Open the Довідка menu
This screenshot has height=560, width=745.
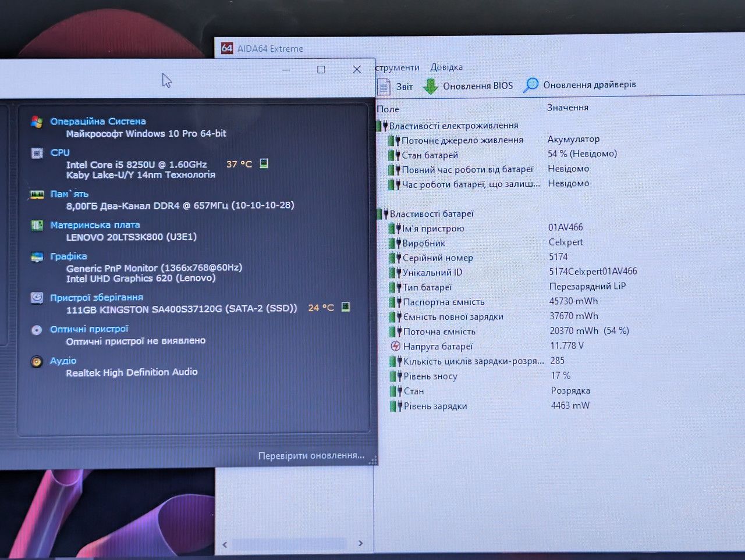tap(446, 67)
